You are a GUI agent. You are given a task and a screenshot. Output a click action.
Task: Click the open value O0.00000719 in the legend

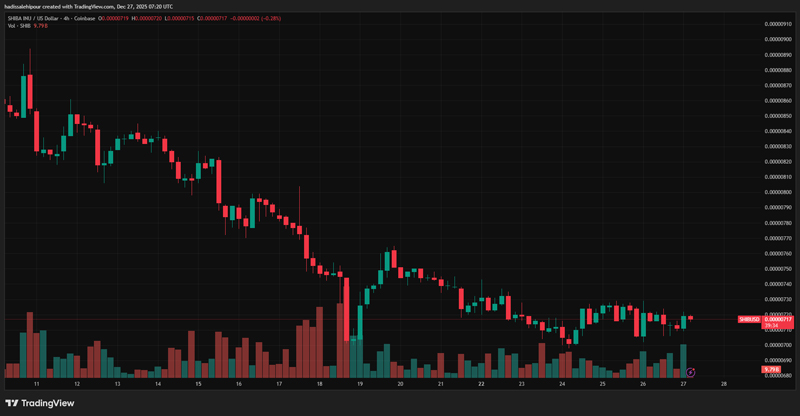coord(117,17)
